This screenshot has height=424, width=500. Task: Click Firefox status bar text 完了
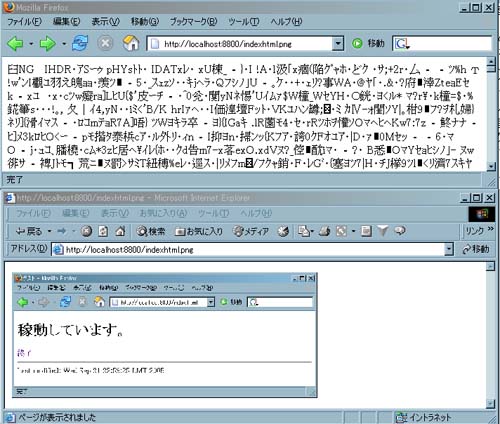(x=14, y=180)
